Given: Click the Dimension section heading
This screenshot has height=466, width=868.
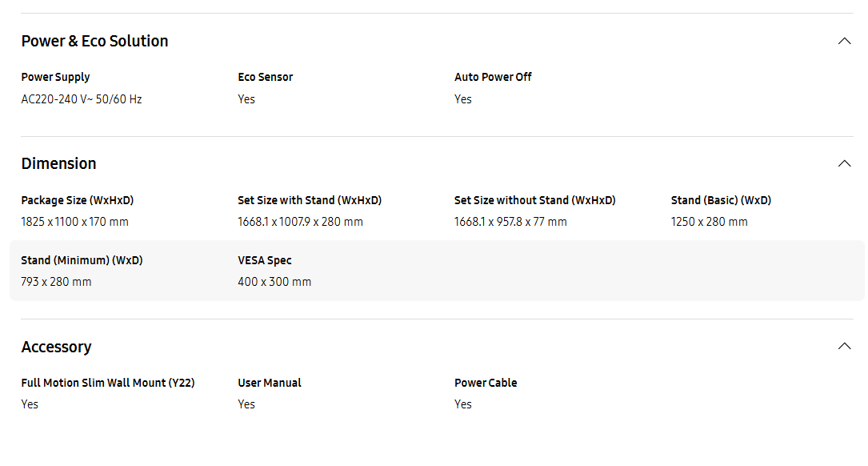Looking at the screenshot, I should pyautogui.click(x=58, y=163).
